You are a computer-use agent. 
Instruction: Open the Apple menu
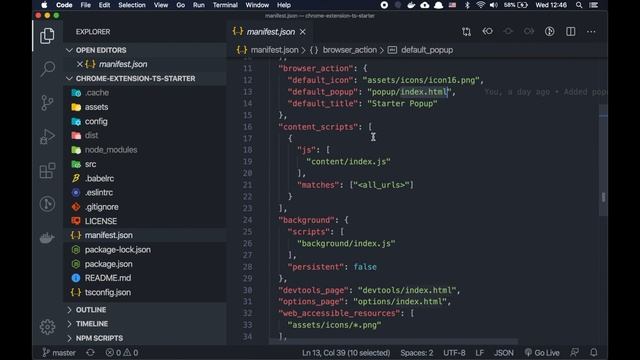44,5
